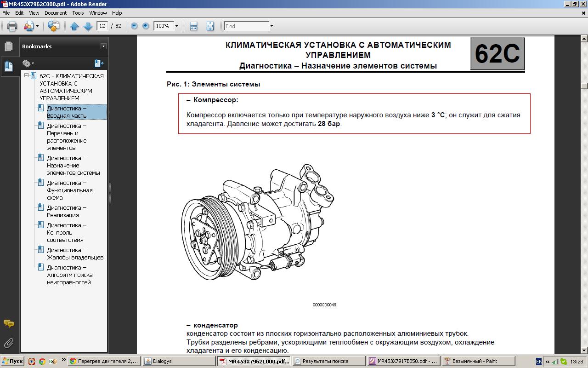Go to previous page using up arrow
588x368 pixels.
74,26
